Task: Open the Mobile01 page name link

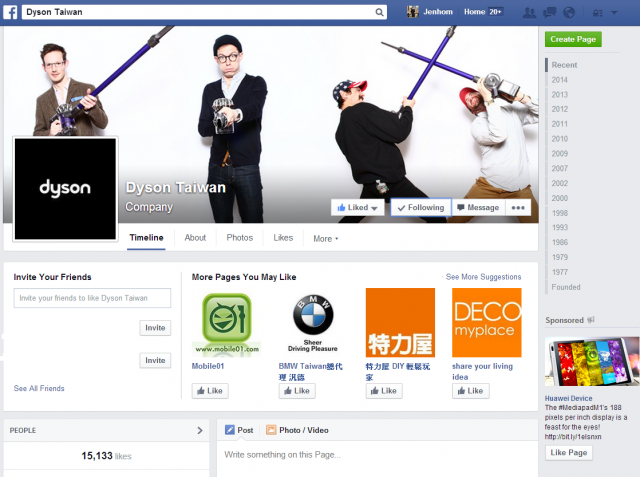Action: [208, 366]
